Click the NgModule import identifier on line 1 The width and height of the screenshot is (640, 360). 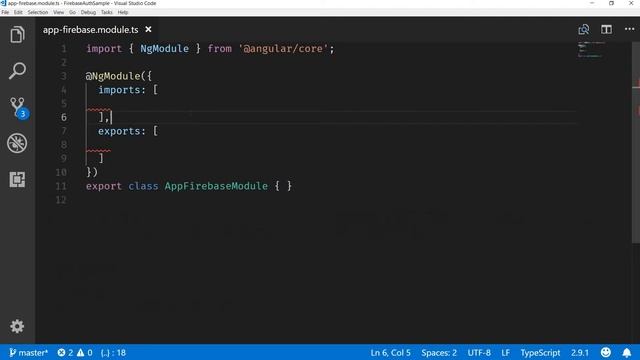click(x=164, y=49)
